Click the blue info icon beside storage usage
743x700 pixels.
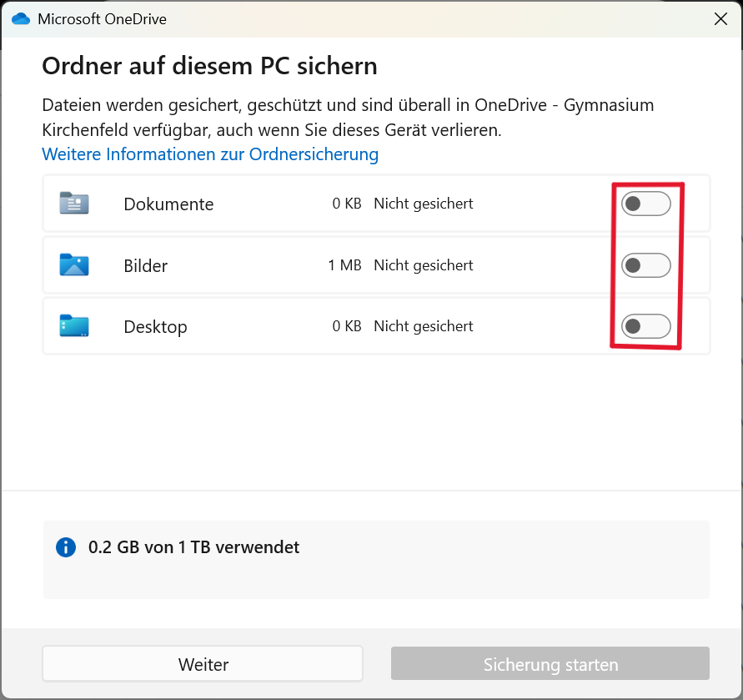click(x=65, y=547)
